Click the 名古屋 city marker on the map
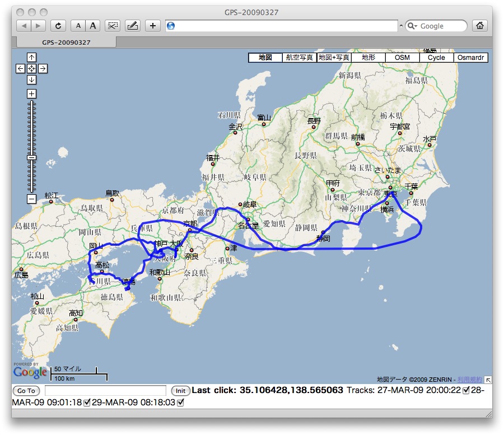504x435 pixels. (248, 219)
